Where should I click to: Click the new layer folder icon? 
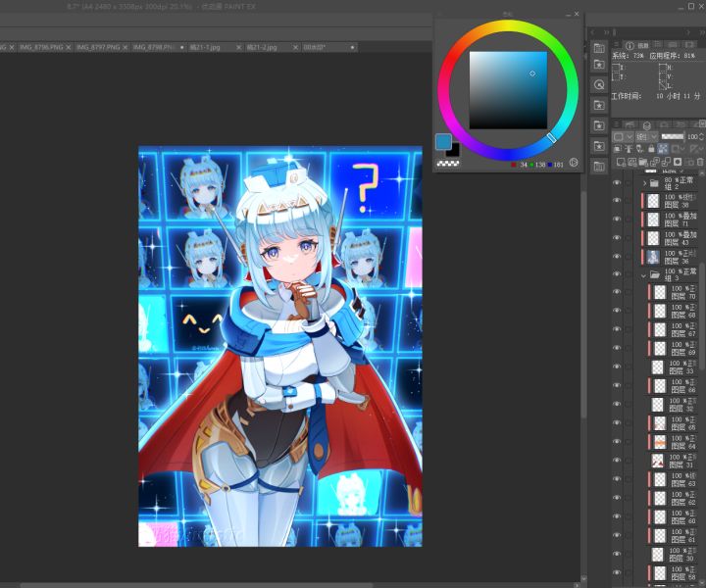[643, 162]
